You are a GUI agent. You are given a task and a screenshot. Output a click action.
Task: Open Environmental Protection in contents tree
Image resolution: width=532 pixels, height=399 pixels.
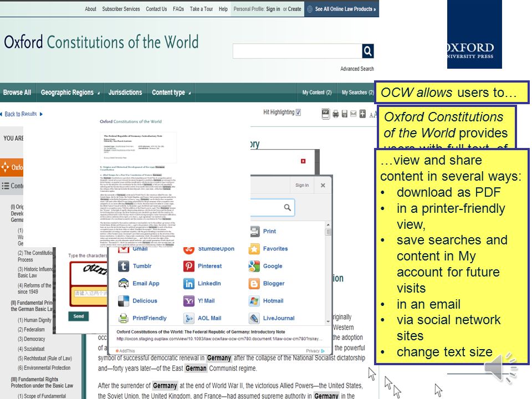point(44,368)
